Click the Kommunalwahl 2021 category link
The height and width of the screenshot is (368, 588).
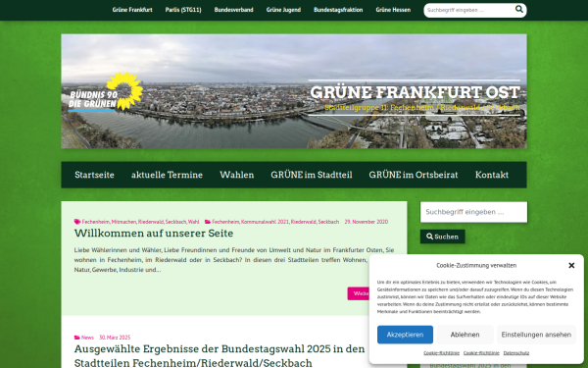coord(265,222)
